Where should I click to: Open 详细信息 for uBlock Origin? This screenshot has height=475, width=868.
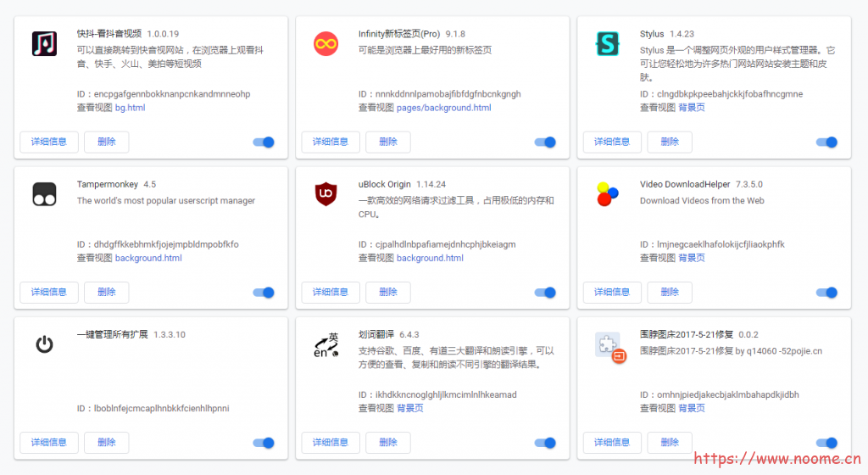pos(331,292)
